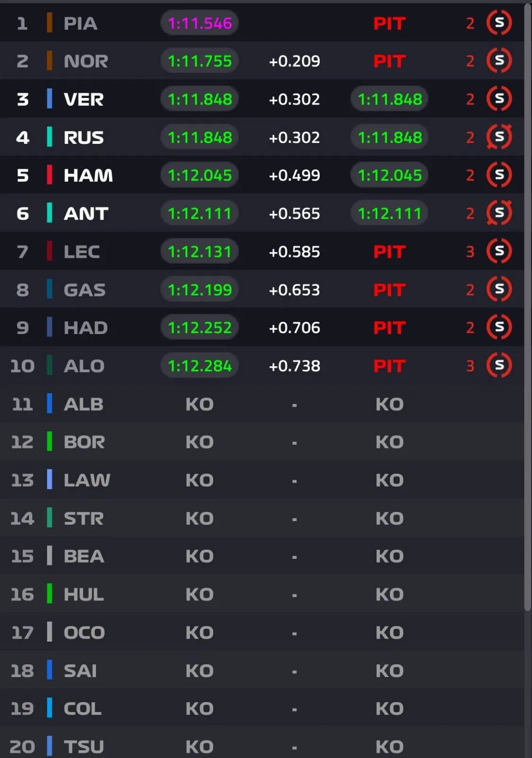Select NOR's +0.209 gap value
The height and width of the screenshot is (758, 532).
tap(294, 61)
